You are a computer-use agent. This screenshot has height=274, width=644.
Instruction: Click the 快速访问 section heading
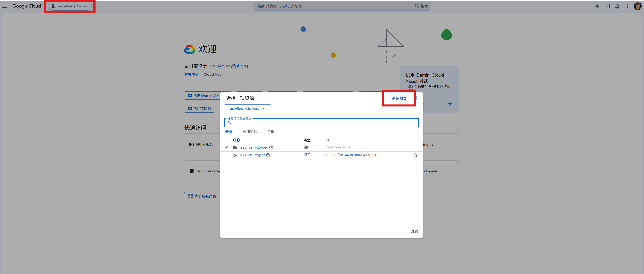[x=195, y=128]
